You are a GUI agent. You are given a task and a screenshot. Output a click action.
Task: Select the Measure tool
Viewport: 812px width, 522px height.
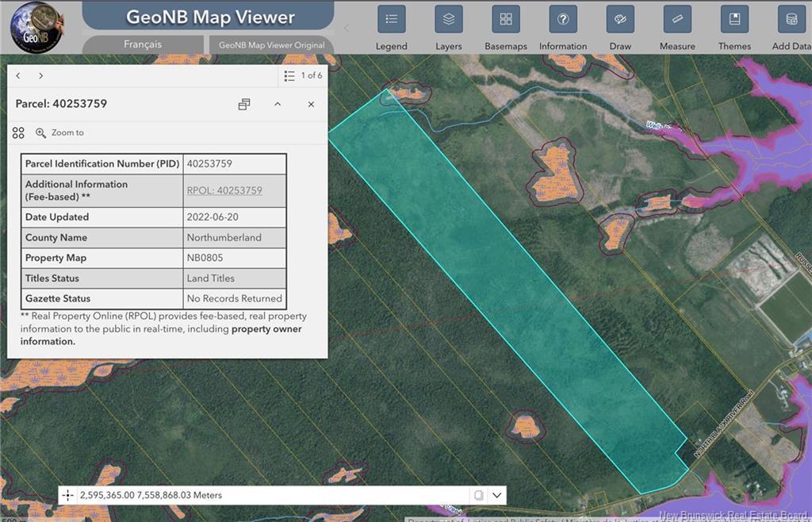(677, 20)
